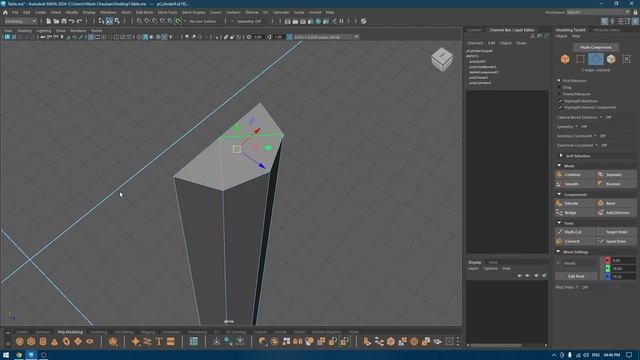Click the teal grid icon on shelf
The image size is (640, 360).
(193, 341)
